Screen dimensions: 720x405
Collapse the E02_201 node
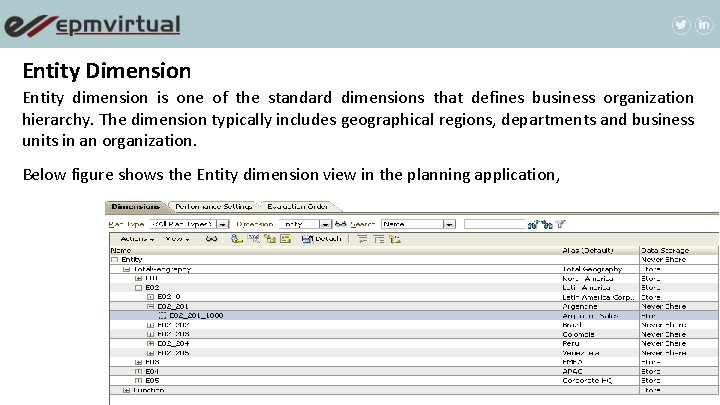coord(150,306)
